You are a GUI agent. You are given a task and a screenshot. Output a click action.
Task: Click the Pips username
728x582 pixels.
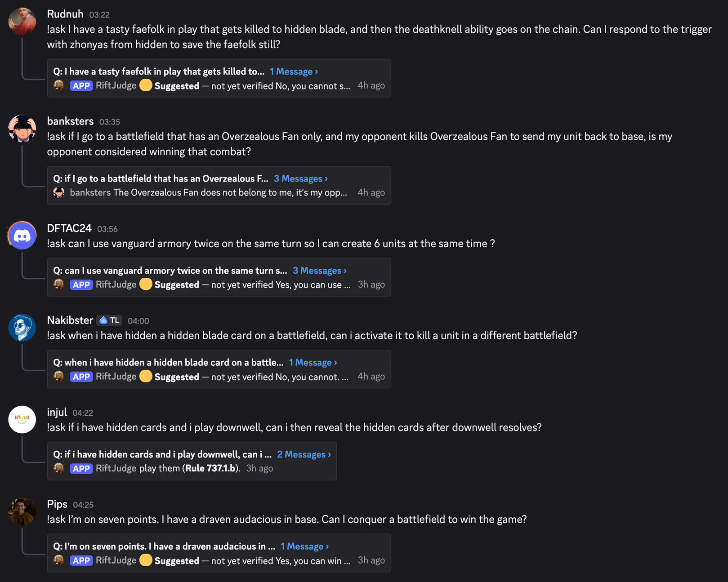[57, 504]
